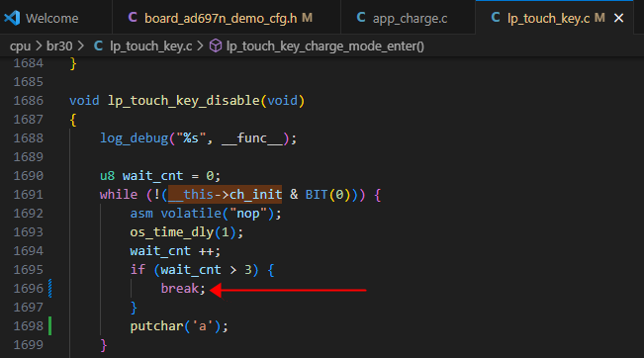The width and height of the screenshot is (644, 358).
Task: Click the green change marker beside line 1698
Action: tap(50, 326)
